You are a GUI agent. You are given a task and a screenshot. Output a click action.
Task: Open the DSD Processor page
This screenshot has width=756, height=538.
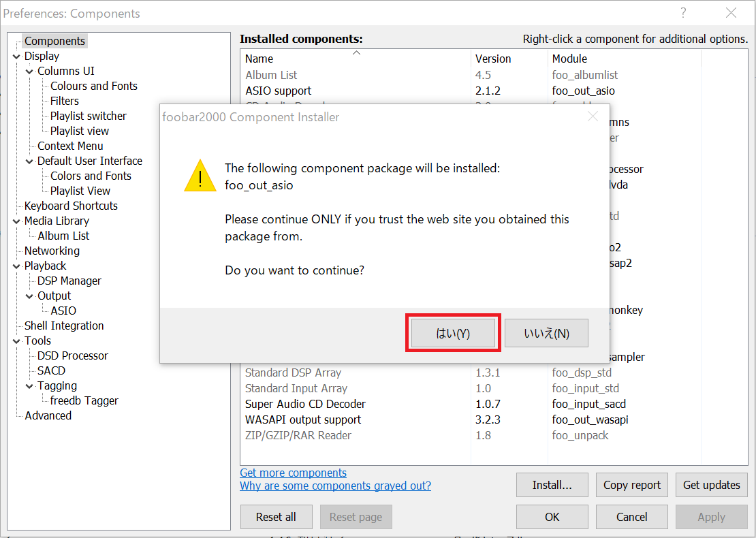pos(73,355)
